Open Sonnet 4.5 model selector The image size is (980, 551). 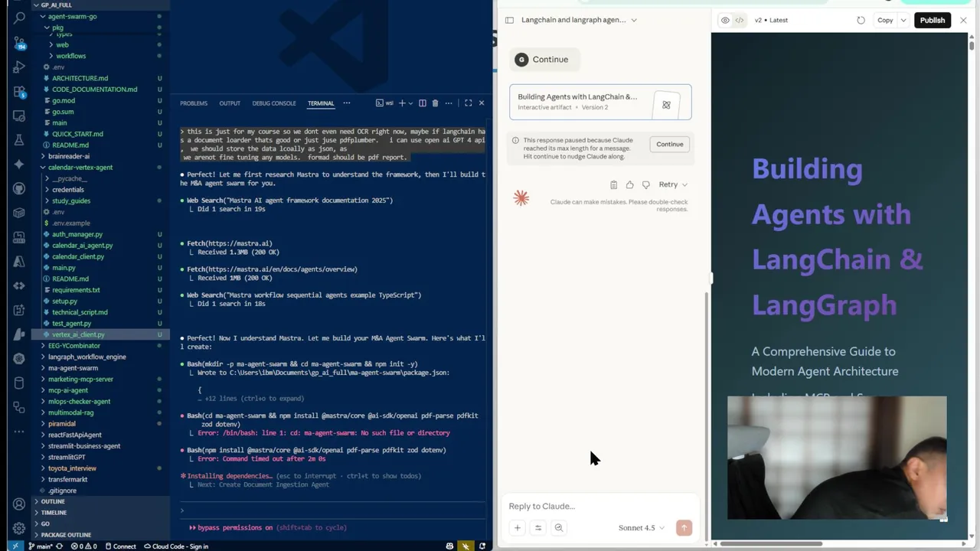point(642,527)
